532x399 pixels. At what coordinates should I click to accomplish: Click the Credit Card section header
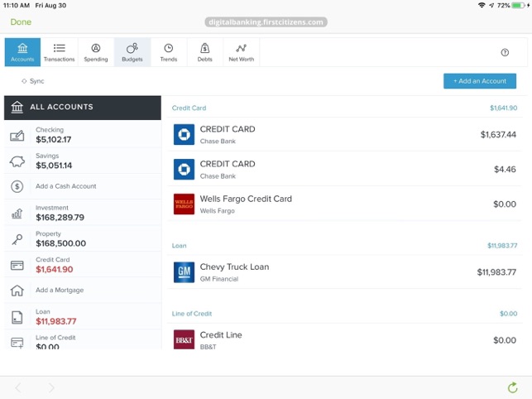(189, 108)
